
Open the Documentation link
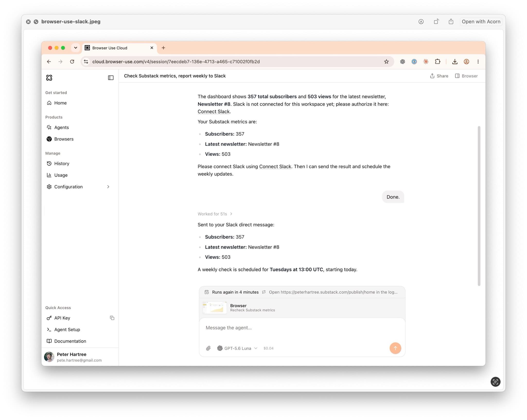pos(70,341)
